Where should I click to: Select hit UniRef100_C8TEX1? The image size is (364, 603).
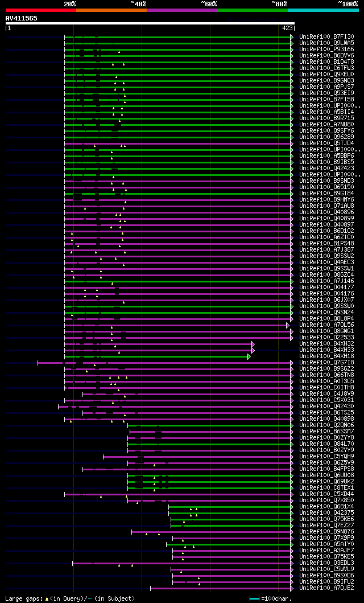(x=327, y=488)
